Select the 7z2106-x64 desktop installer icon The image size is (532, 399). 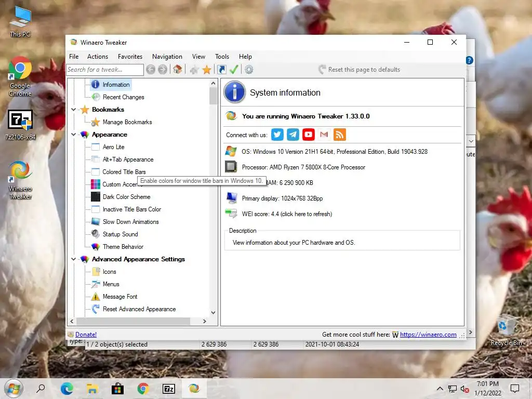tap(20, 125)
